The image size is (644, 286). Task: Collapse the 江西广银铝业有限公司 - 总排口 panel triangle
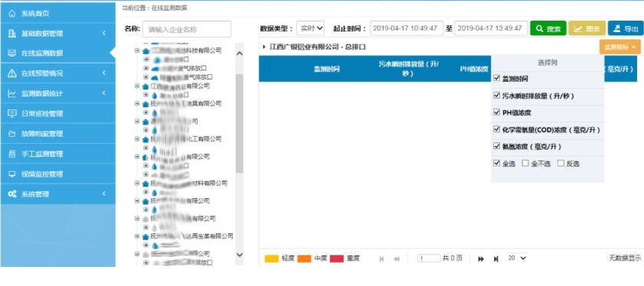[264, 47]
